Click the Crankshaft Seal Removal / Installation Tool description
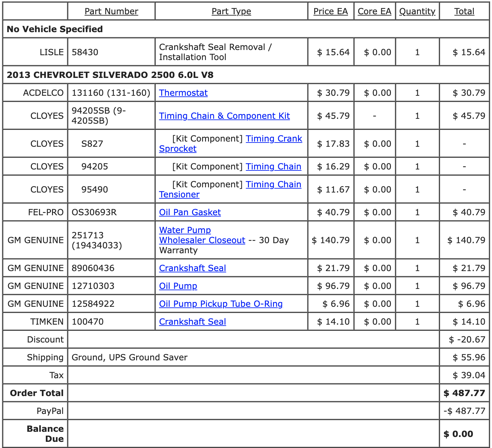The image size is (492, 448). [x=215, y=52]
